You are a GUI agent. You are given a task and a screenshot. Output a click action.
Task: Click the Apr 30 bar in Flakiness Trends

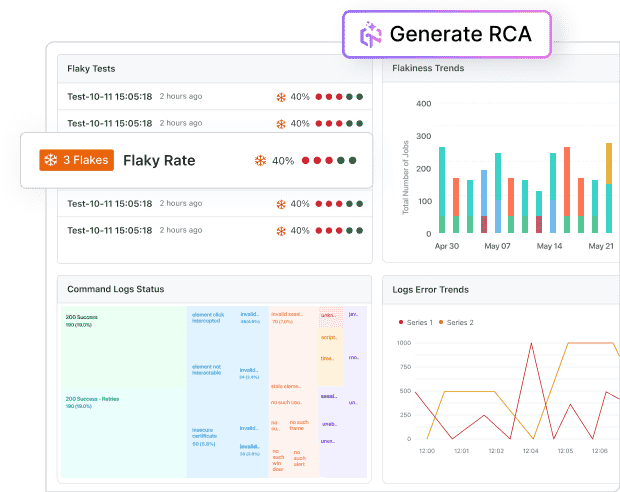[x=442, y=190]
